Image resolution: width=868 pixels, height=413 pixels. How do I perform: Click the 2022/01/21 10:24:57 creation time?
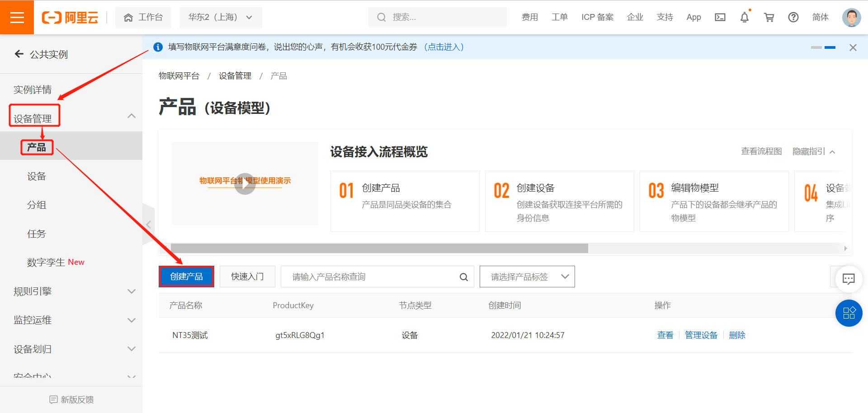point(528,335)
